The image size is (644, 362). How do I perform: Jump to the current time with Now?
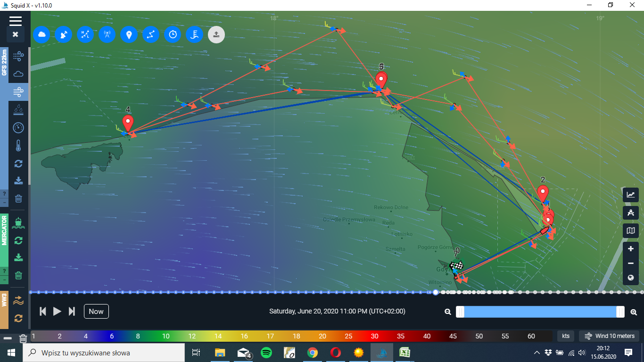click(x=96, y=311)
